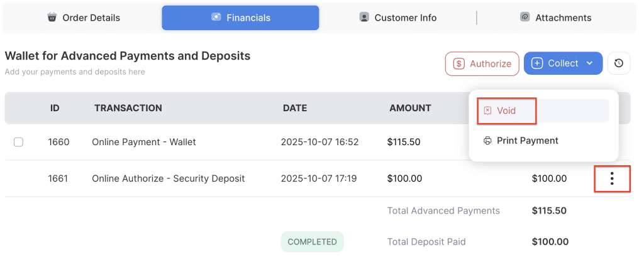Click the plus icon on Collect button
The width and height of the screenshot is (644, 257).
click(x=537, y=63)
